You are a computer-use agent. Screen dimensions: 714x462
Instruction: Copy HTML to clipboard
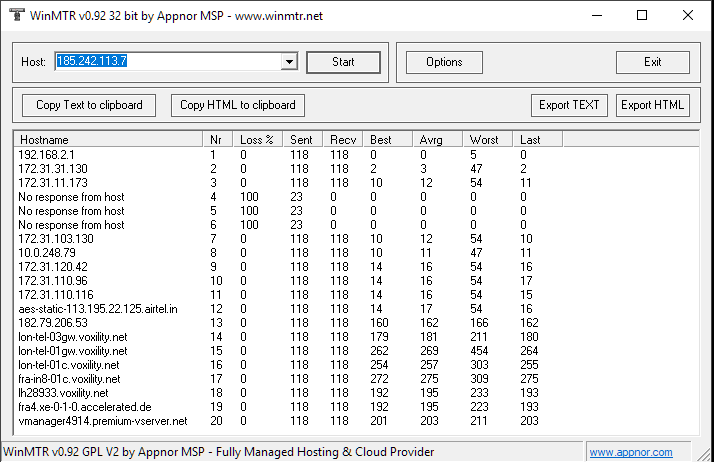pyautogui.click(x=238, y=105)
